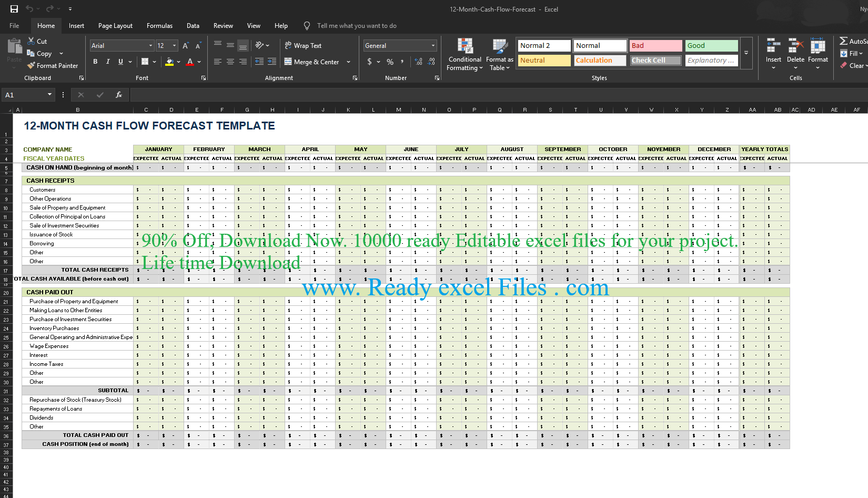Apply the yellow Fill Color
This screenshot has height=498, width=868.
(x=169, y=62)
